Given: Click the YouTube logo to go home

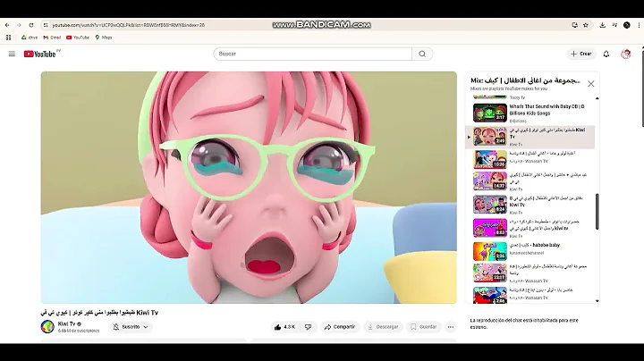Looking at the screenshot, I should point(41,54).
